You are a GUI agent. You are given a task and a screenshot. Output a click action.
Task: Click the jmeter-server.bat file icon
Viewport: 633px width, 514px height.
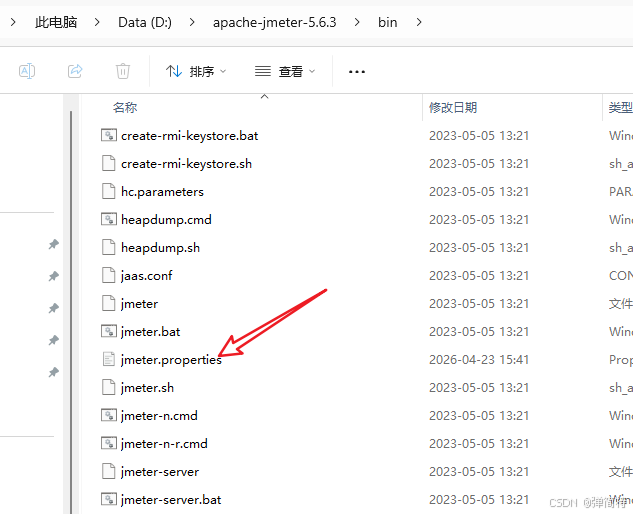[x=109, y=499]
